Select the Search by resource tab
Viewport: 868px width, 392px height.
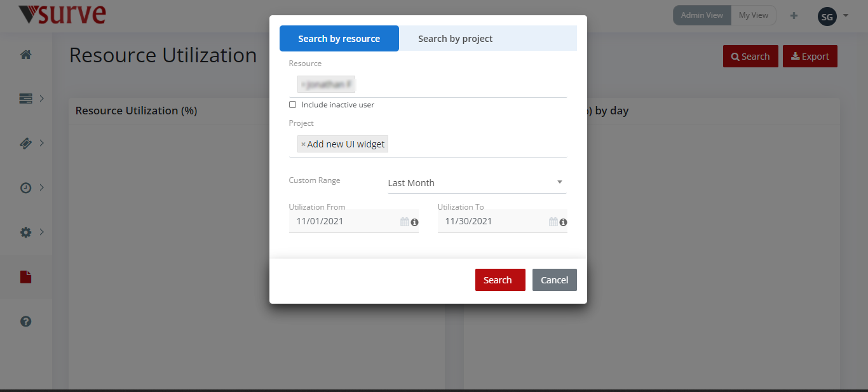pyautogui.click(x=339, y=39)
